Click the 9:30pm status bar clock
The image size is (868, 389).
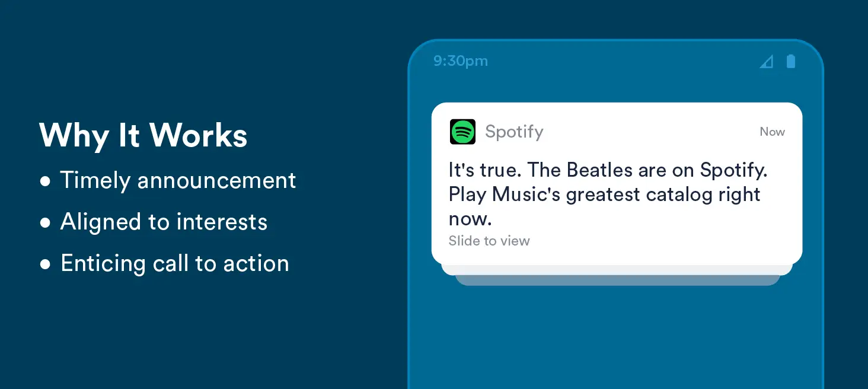461,61
